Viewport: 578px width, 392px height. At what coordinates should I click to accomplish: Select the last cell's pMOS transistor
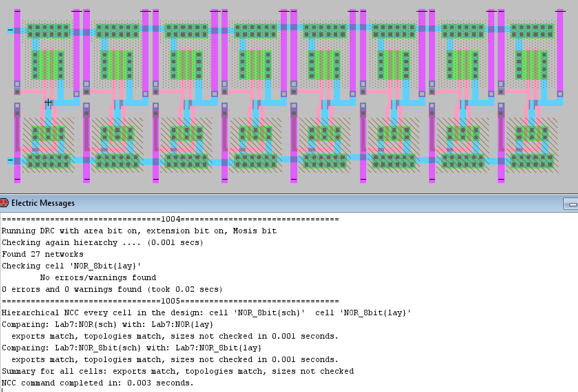531,65
